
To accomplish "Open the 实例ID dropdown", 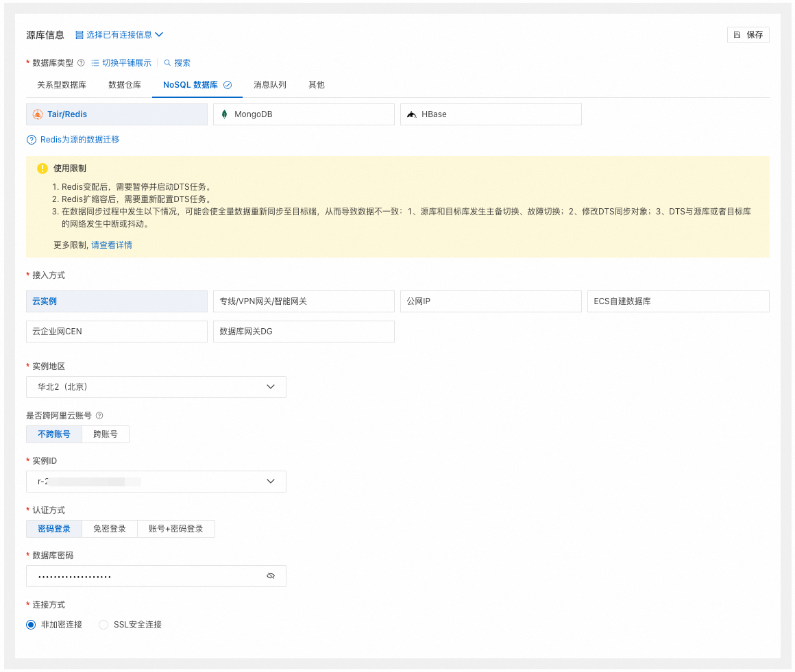I will coord(156,482).
